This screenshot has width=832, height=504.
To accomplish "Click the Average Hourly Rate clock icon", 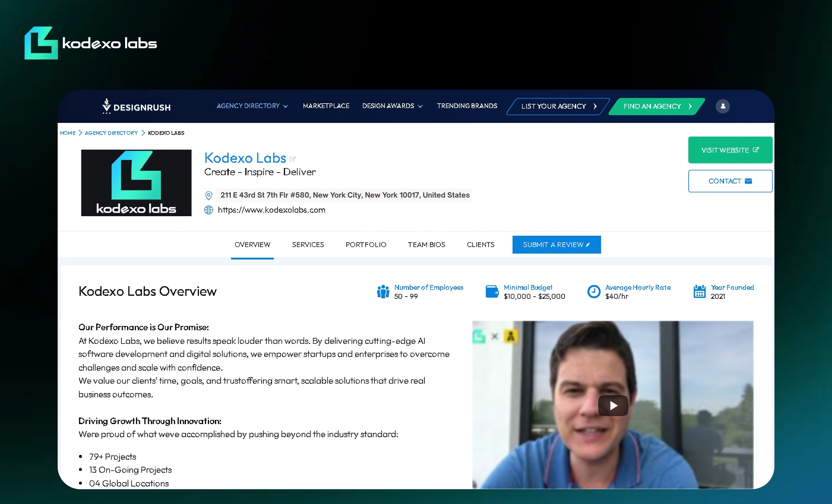I will tap(593, 292).
